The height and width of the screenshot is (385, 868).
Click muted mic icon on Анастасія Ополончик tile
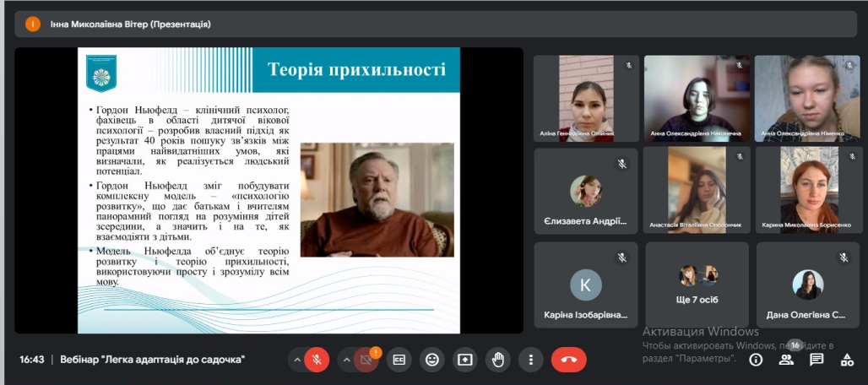741,157
